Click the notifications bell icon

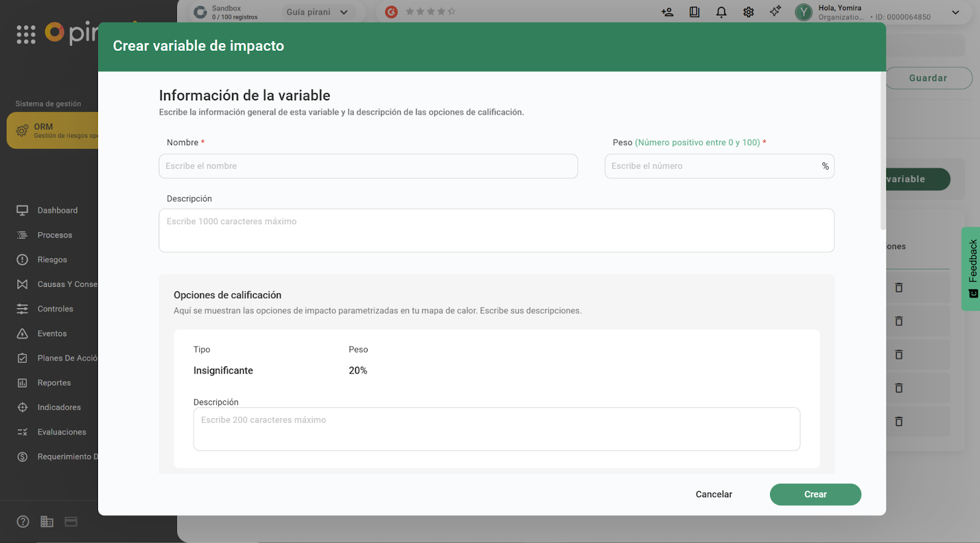[x=721, y=12]
